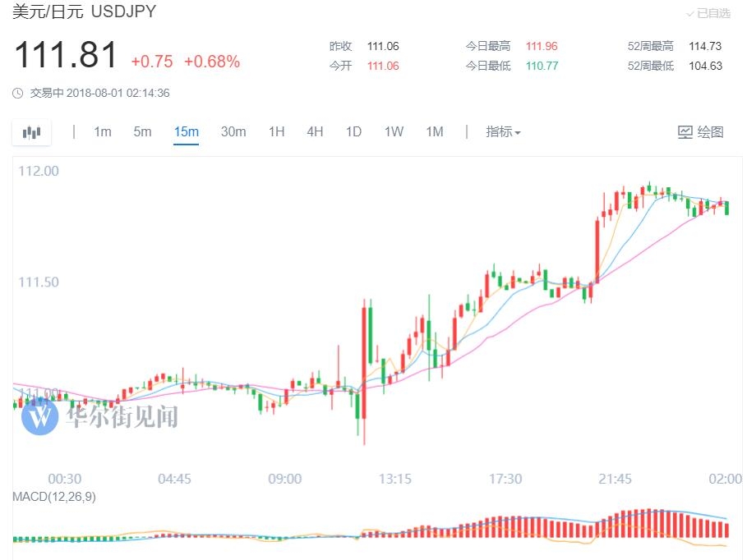Image resolution: width=747 pixels, height=560 pixels.
Task: Click the 00:30 time axis label
Action: (x=65, y=479)
